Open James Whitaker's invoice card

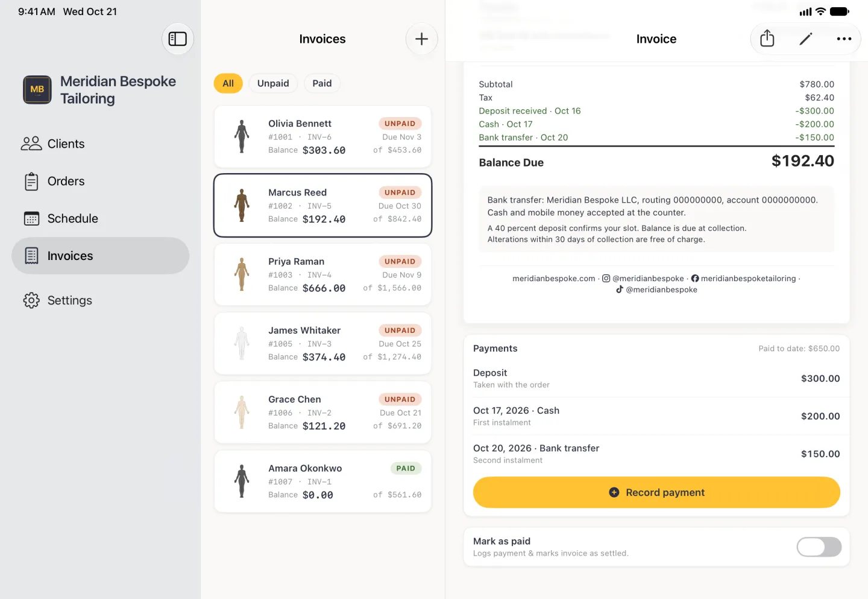point(323,343)
